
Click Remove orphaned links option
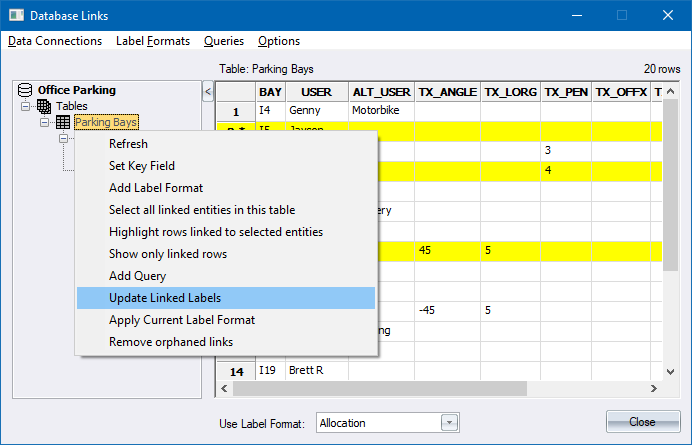[171, 342]
